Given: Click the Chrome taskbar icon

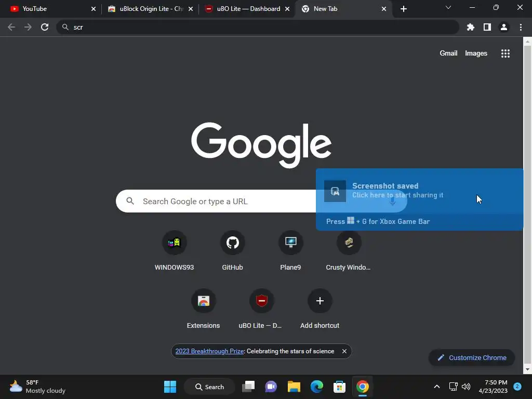Looking at the screenshot, I should [362, 387].
